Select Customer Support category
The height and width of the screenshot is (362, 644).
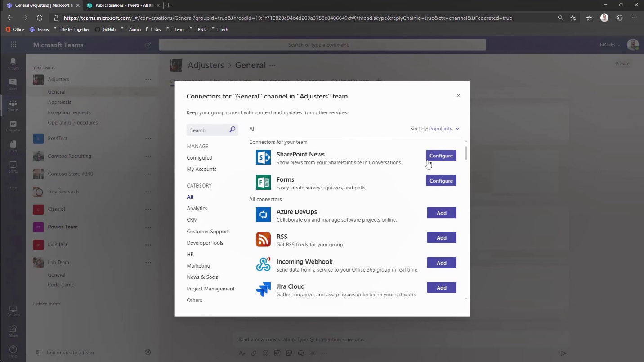pyautogui.click(x=208, y=232)
